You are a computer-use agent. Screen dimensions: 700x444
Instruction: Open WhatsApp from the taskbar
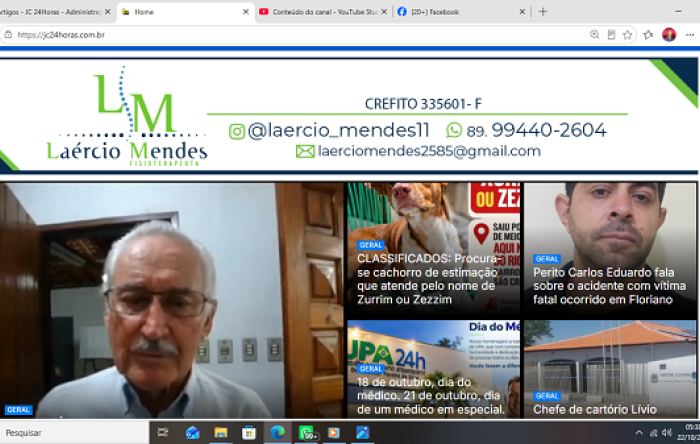[x=307, y=432]
